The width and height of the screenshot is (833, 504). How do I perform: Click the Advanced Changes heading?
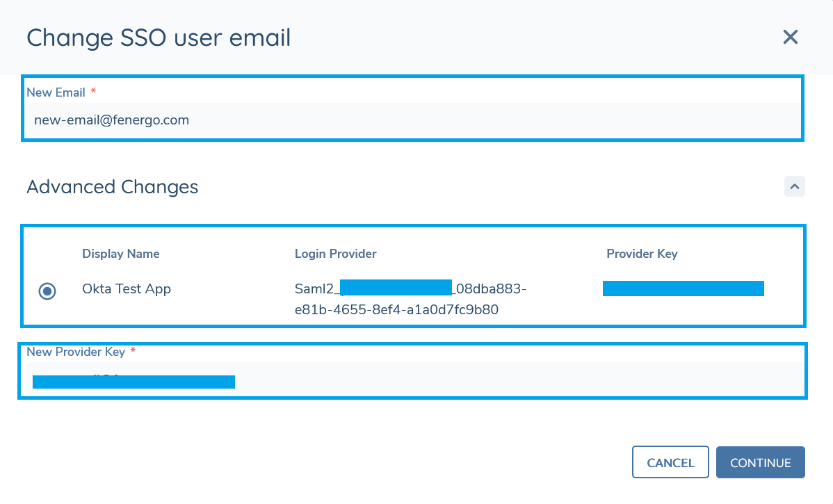click(112, 187)
